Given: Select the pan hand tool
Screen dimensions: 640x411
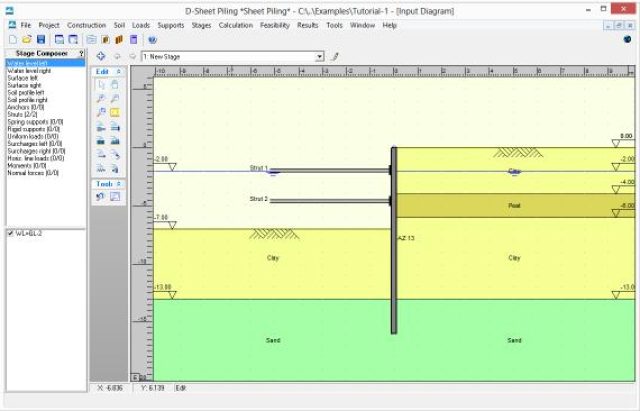Looking at the screenshot, I should 115,86.
